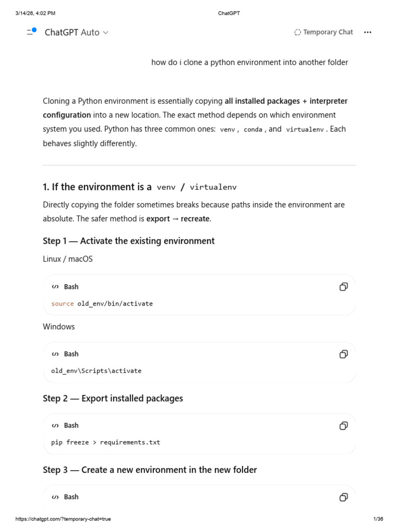Click the pip freeze > requirements.txt code line
This screenshot has height=532, width=399.
[x=105, y=443]
